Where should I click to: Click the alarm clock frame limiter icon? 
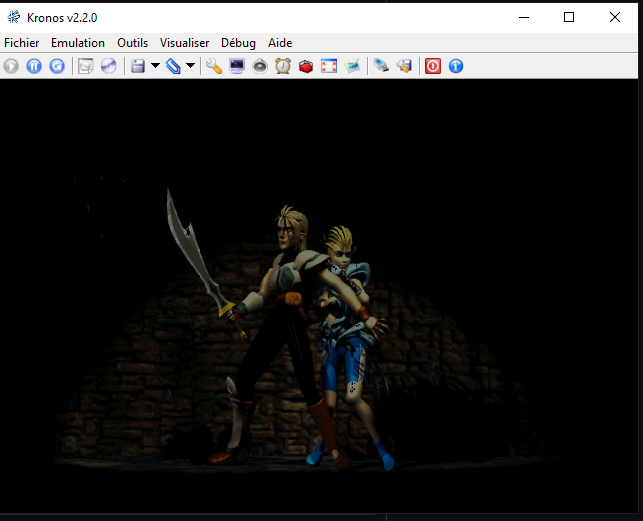pyautogui.click(x=283, y=66)
